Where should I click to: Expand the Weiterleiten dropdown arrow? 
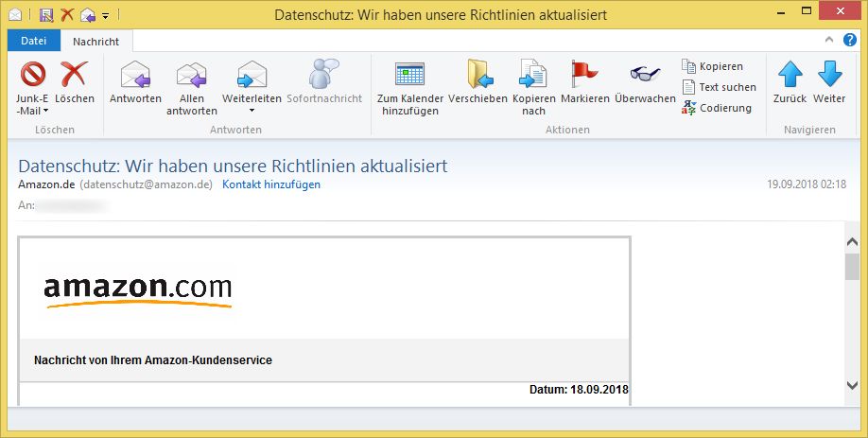pyautogui.click(x=252, y=111)
